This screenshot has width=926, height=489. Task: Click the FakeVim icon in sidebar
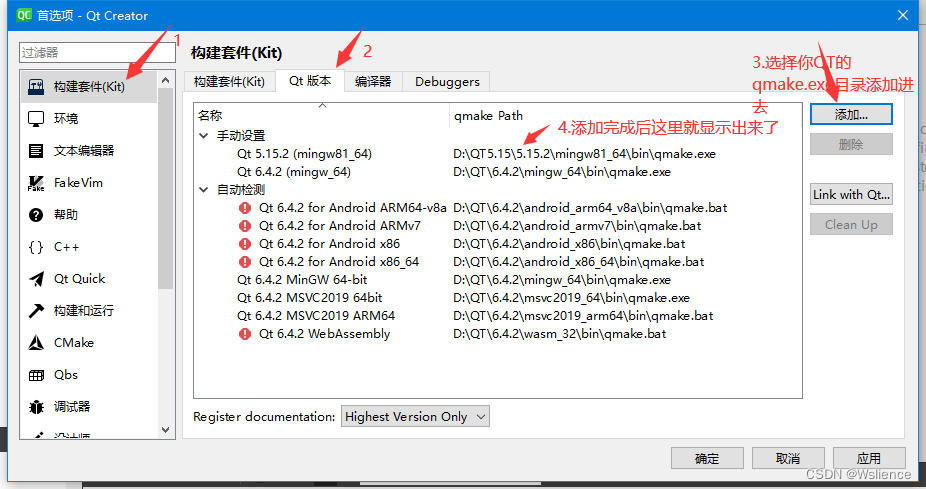pyautogui.click(x=36, y=183)
